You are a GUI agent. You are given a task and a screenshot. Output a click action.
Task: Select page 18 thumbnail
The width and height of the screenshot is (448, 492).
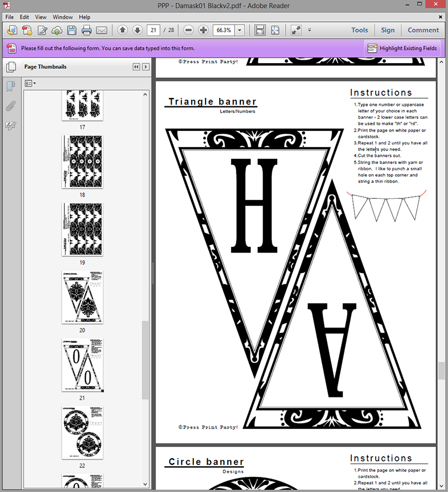coord(82,162)
